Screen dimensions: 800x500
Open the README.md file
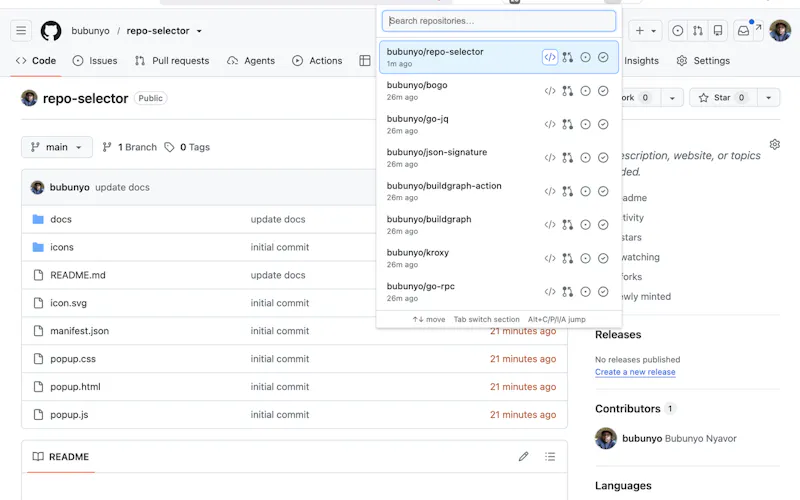78,275
